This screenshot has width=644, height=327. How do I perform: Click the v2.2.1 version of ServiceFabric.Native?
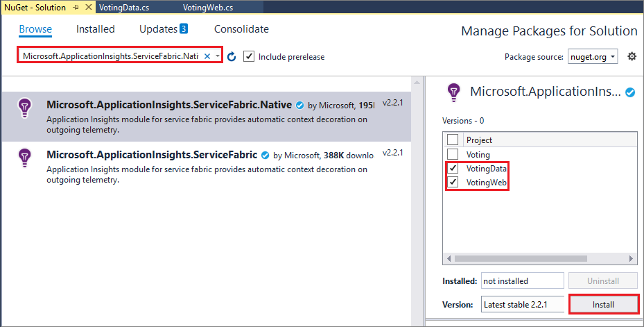[392, 103]
